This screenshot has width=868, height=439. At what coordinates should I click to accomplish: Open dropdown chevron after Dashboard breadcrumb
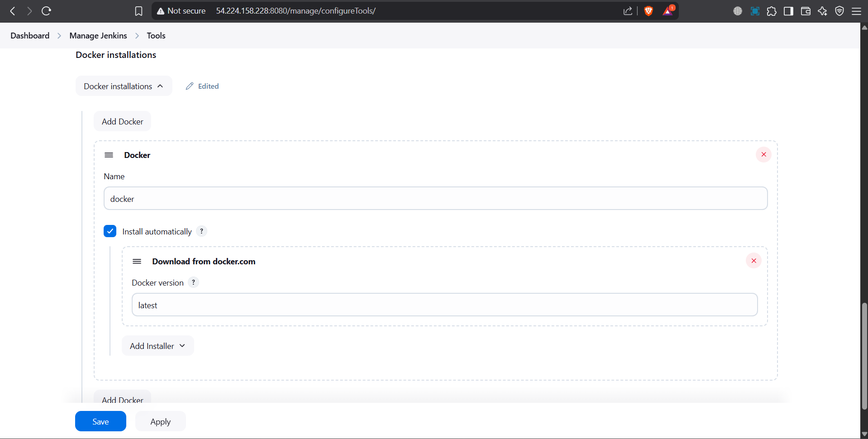pyautogui.click(x=59, y=36)
